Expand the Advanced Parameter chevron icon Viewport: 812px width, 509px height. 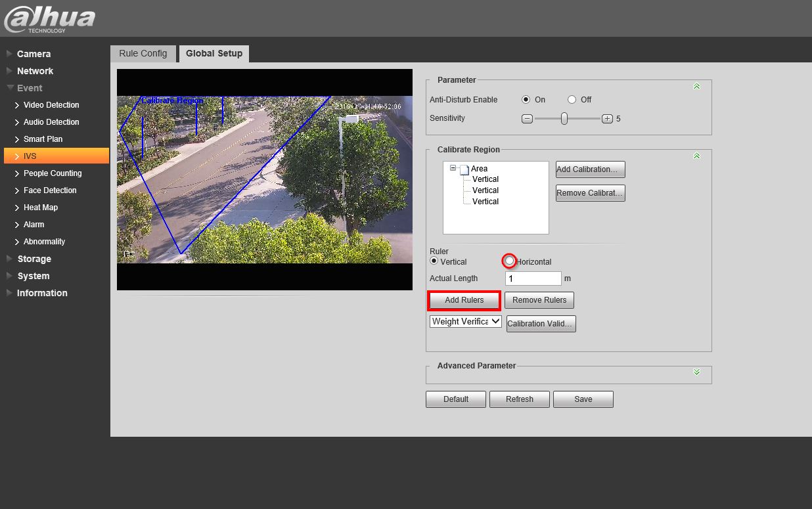pos(696,372)
